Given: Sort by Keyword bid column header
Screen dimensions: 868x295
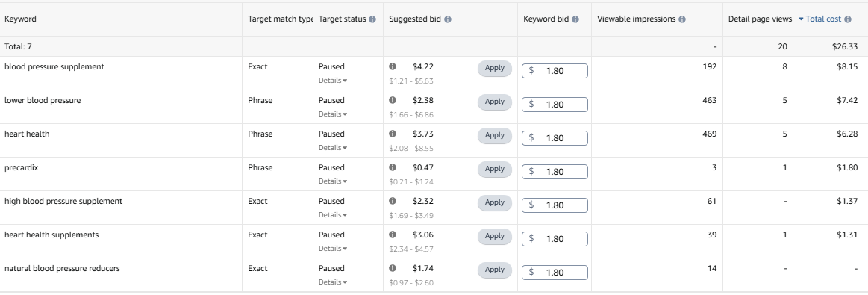Looking at the screenshot, I should click(546, 19).
